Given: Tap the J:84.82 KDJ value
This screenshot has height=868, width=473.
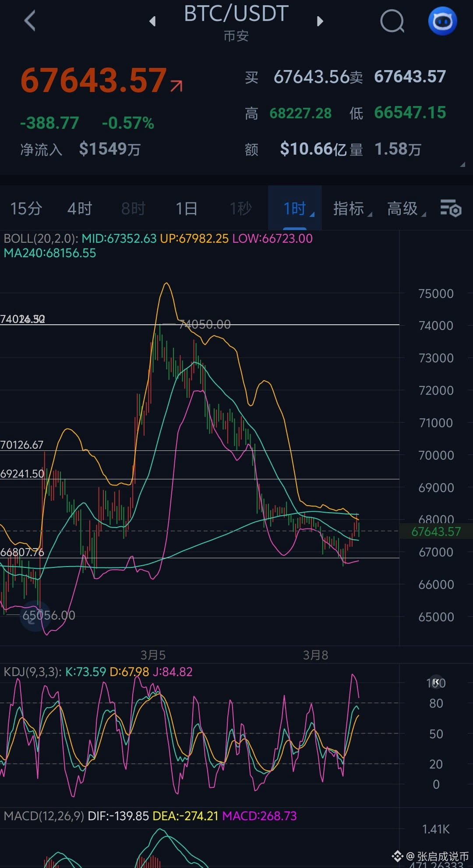Looking at the screenshot, I should 173,672.
